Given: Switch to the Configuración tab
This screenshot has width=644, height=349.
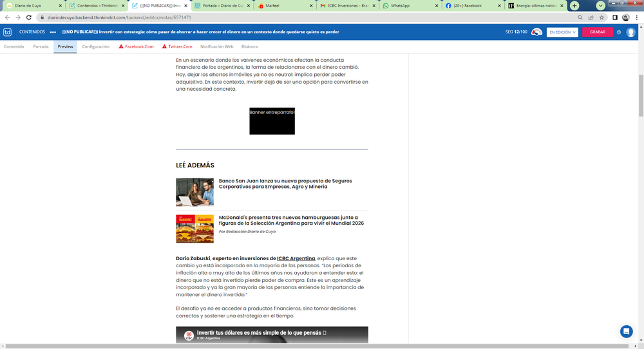Looking at the screenshot, I should tap(95, 46).
